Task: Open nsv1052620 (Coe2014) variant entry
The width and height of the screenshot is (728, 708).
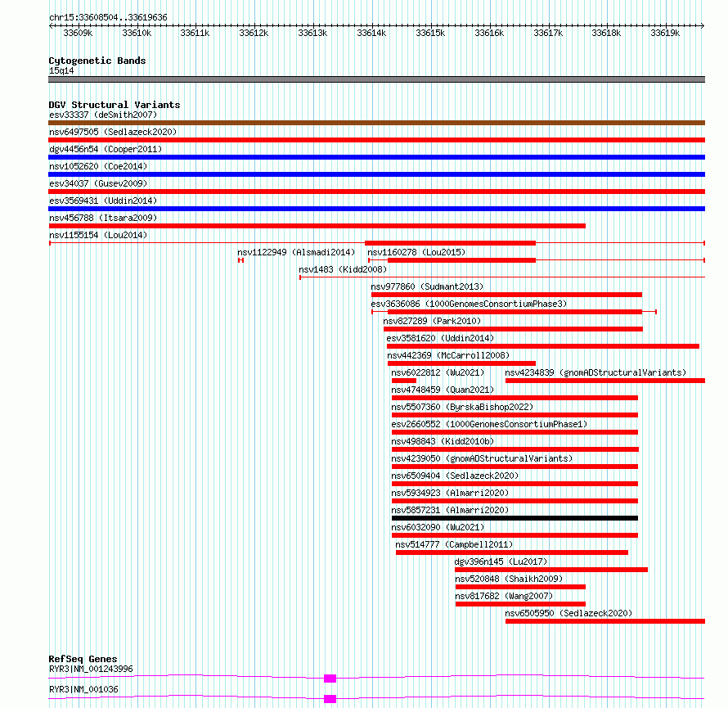Action: pyautogui.click(x=98, y=166)
